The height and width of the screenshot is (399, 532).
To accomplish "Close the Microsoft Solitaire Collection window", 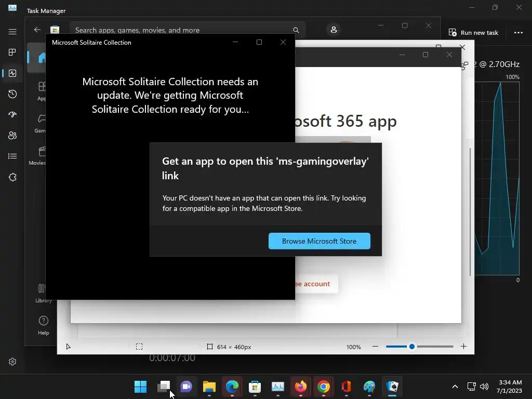I will pyautogui.click(x=283, y=42).
